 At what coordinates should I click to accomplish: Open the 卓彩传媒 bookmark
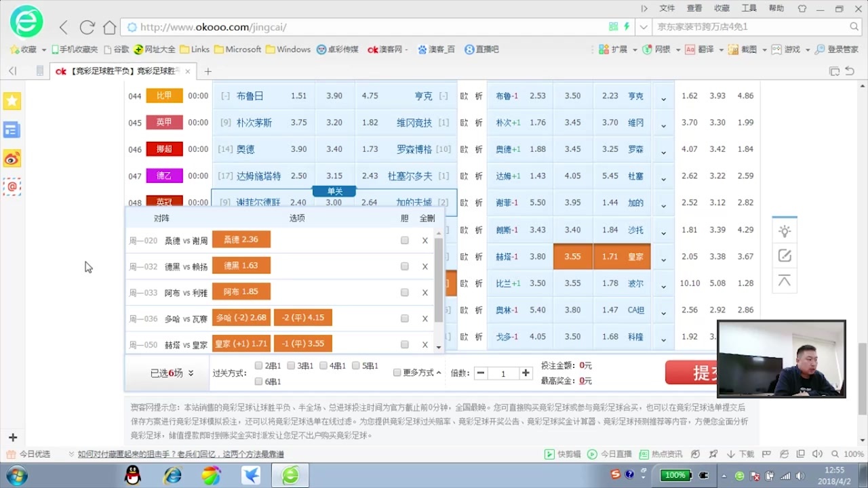pyautogui.click(x=338, y=49)
